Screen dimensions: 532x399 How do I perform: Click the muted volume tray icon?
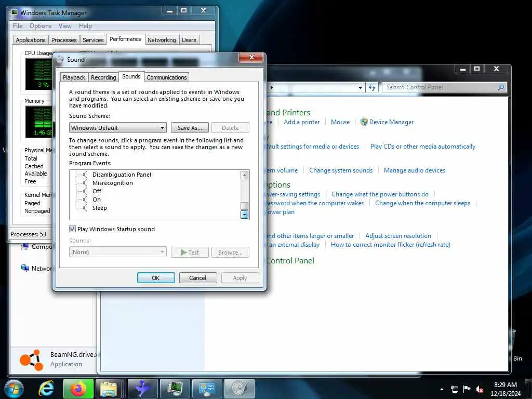click(480, 389)
